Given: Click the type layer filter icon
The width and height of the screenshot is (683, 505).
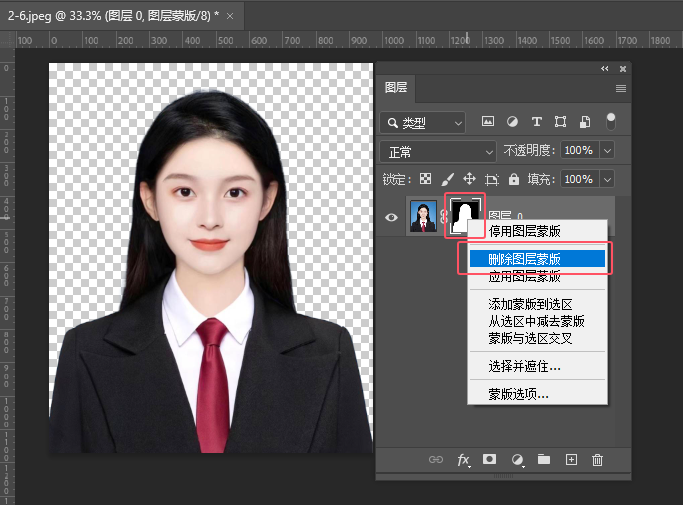Looking at the screenshot, I should click(x=536, y=122).
